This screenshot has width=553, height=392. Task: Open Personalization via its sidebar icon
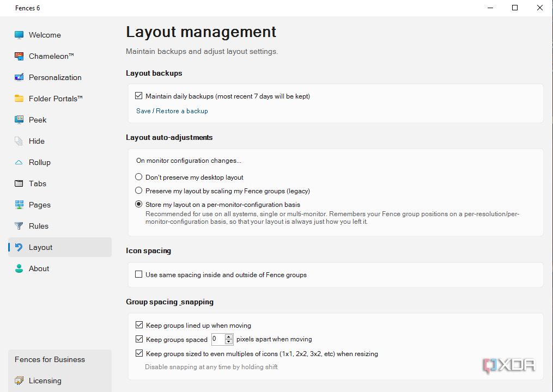pos(18,77)
